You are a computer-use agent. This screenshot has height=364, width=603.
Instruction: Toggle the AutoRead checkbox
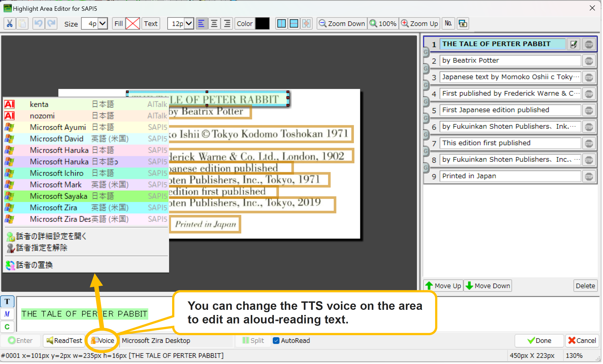tap(276, 341)
